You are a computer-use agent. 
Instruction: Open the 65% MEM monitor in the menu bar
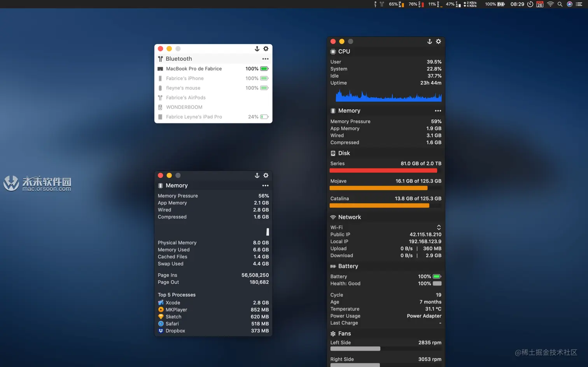tap(396, 4)
